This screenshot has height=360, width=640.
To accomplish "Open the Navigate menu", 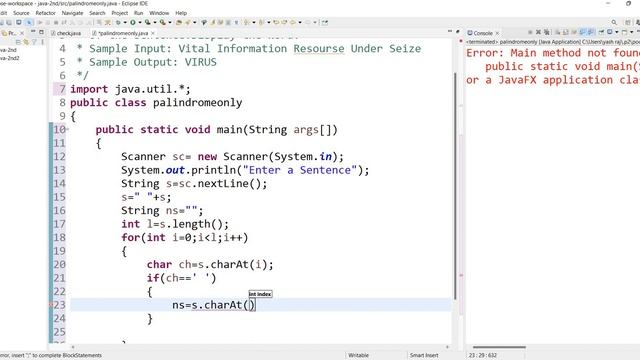I will 72,13.
